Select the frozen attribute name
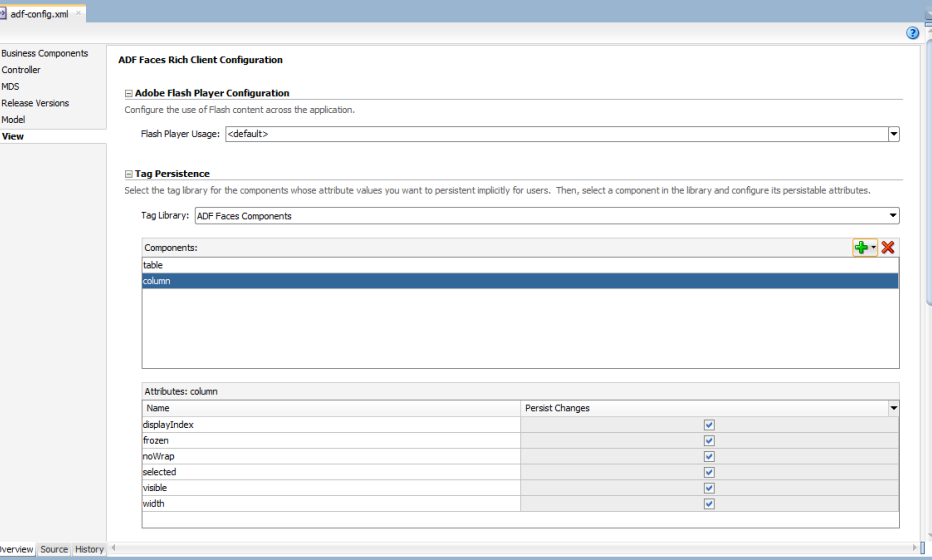Screen dimensions: 932x560 coord(156,441)
